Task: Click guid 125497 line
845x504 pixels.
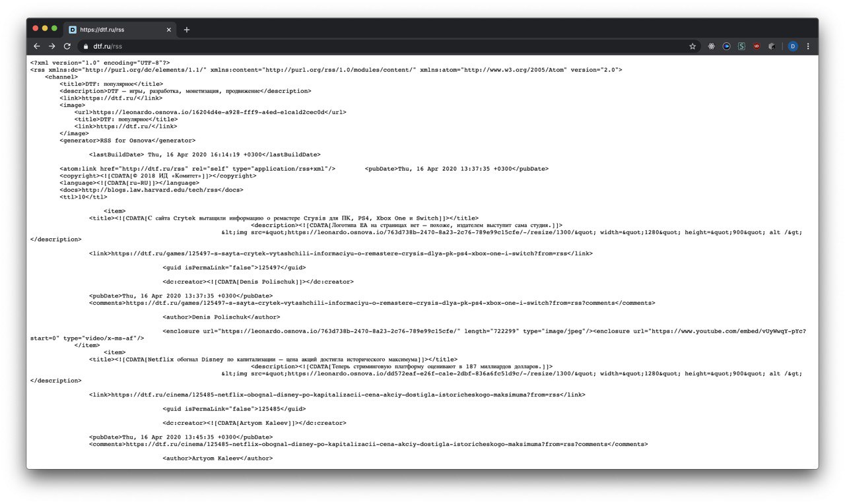Action: (234, 268)
